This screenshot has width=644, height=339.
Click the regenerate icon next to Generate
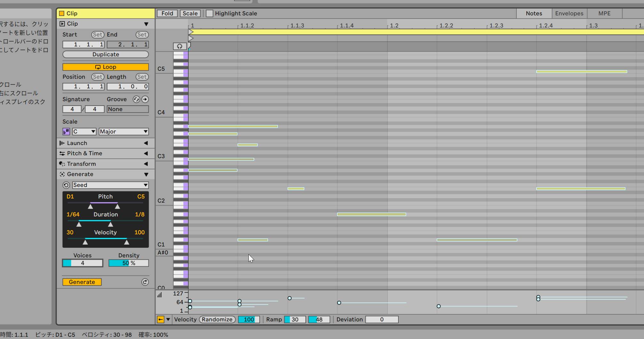tap(145, 282)
